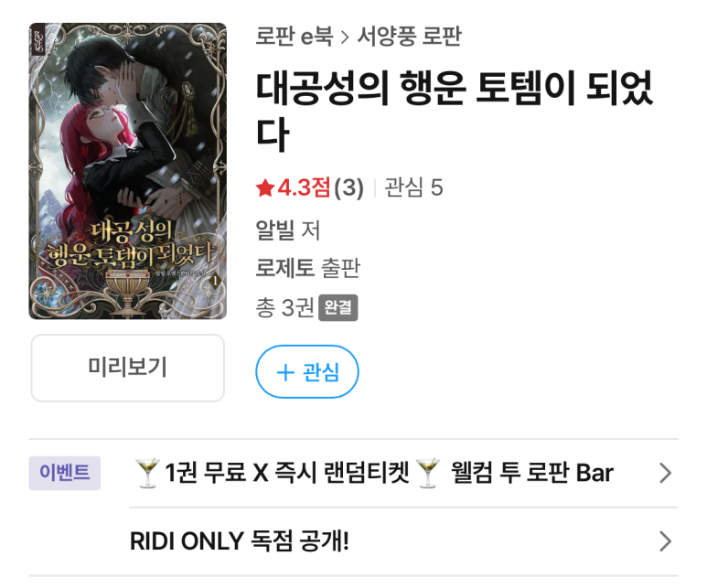The width and height of the screenshot is (707, 588).
Task: Click the book title 대공성의 행운 토템이 되었다
Action: point(455,111)
